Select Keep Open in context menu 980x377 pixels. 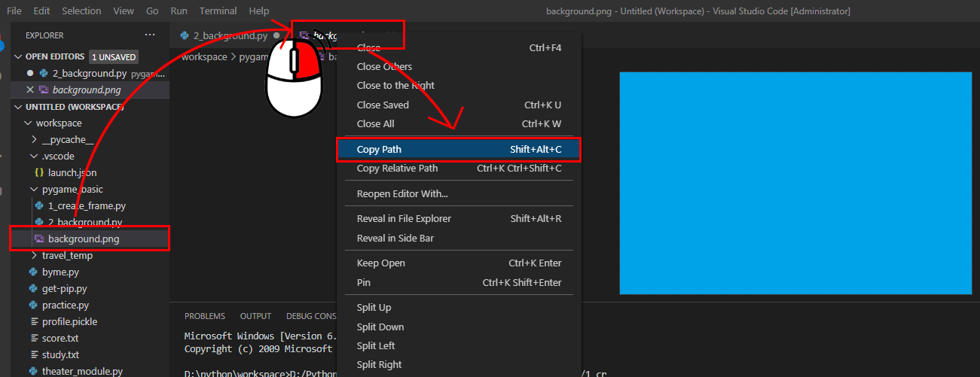point(459,263)
